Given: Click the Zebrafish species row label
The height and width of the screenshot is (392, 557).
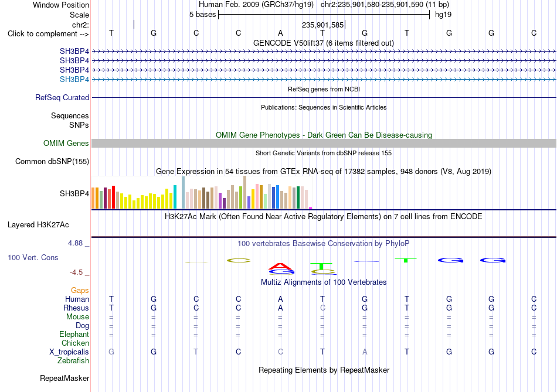Looking at the screenshot, I should pos(73,361).
